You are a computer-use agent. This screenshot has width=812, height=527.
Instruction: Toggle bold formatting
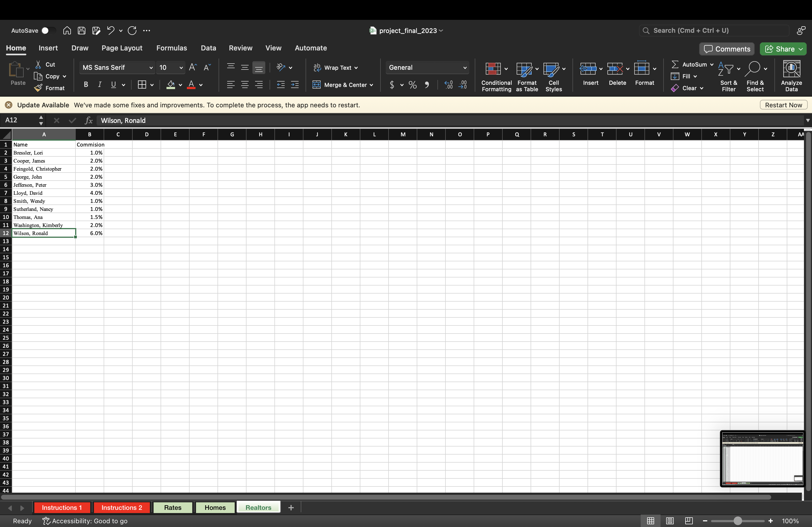pyautogui.click(x=85, y=85)
